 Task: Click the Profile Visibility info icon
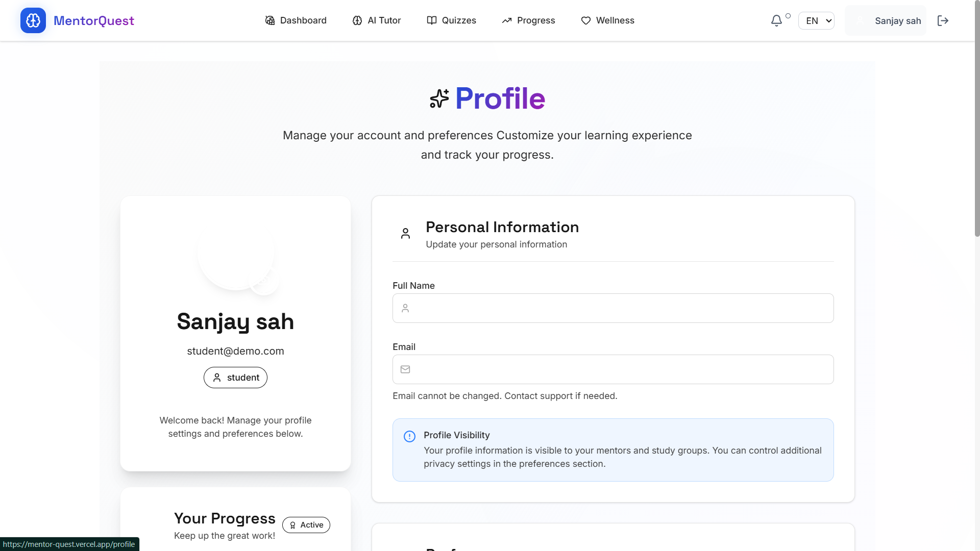(x=409, y=436)
